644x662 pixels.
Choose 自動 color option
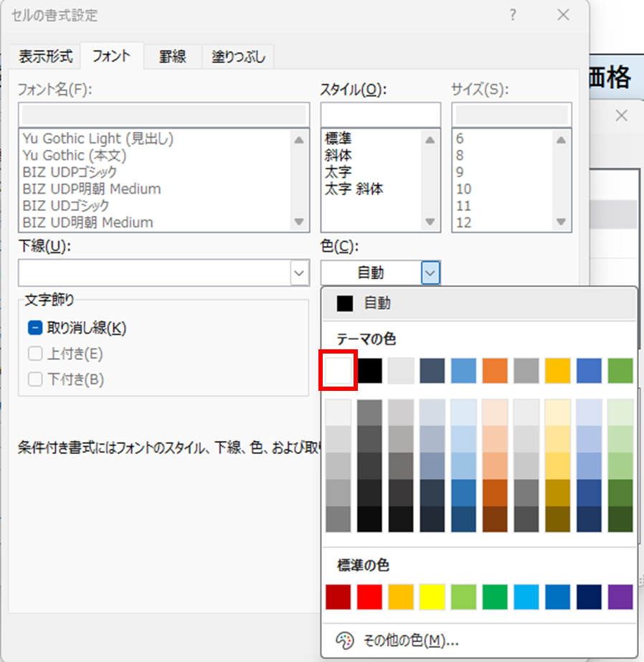(479, 303)
